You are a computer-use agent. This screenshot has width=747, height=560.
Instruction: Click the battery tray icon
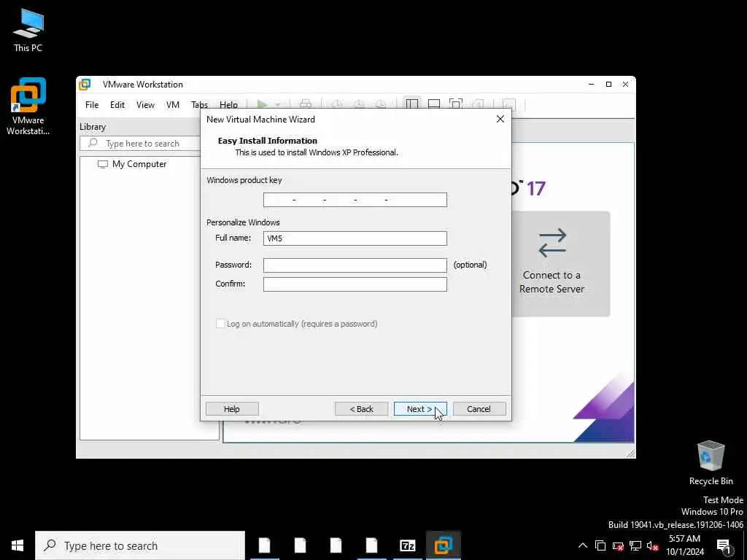click(618, 546)
